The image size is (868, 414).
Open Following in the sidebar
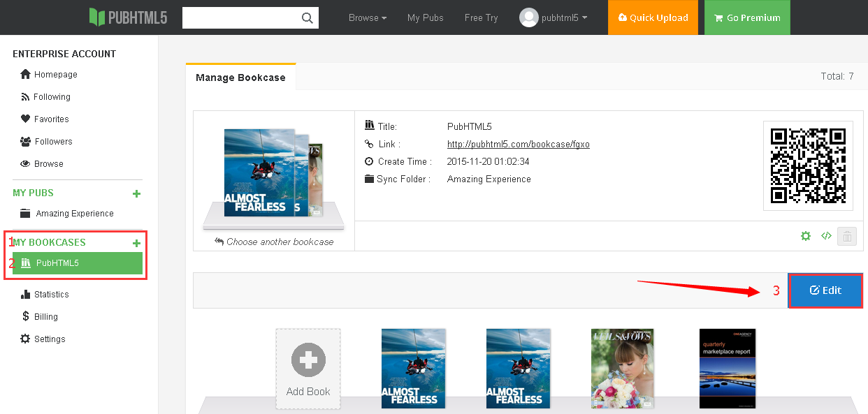52,97
